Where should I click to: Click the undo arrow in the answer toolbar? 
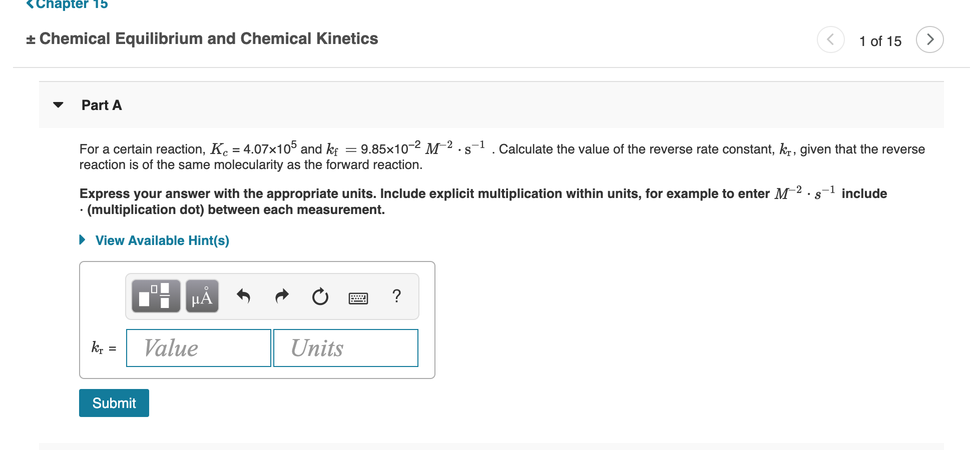click(243, 296)
